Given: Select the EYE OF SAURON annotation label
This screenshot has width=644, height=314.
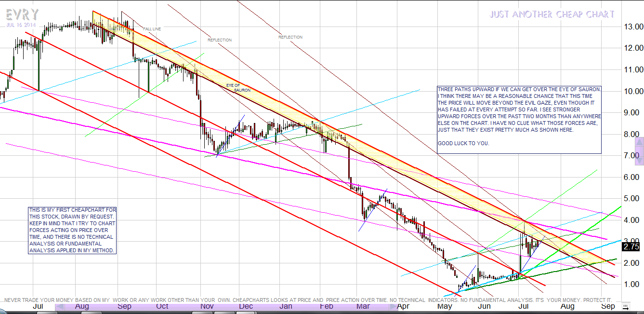Looking at the screenshot, I should click(x=237, y=88).
